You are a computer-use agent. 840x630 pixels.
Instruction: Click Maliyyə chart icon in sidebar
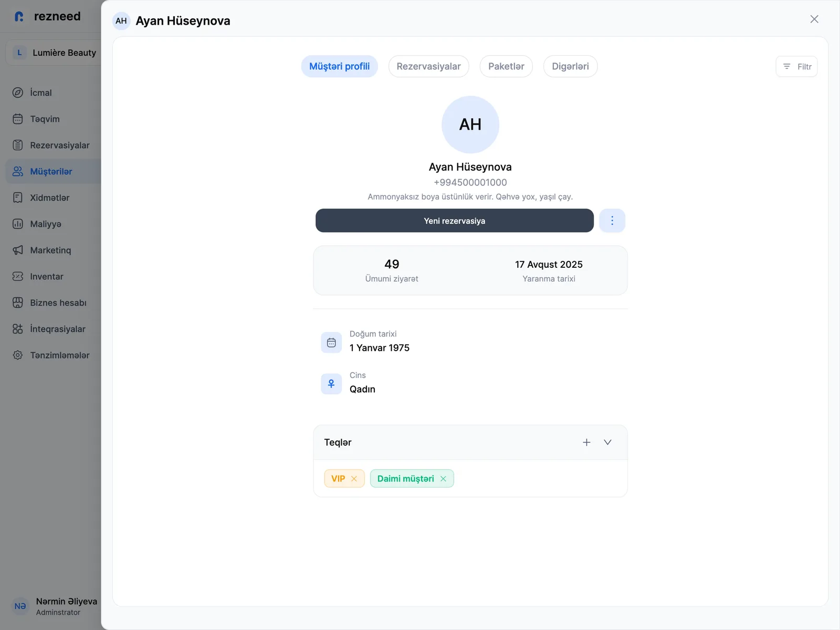pyautogui.click(x=18, y=224)
